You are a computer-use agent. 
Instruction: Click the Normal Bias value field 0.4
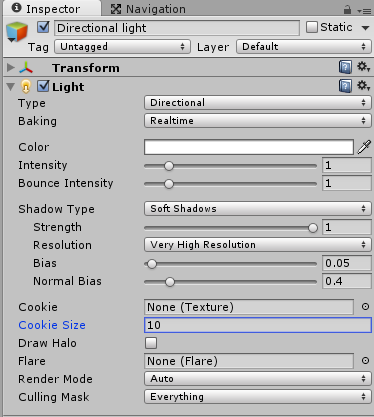click(347, 281)
